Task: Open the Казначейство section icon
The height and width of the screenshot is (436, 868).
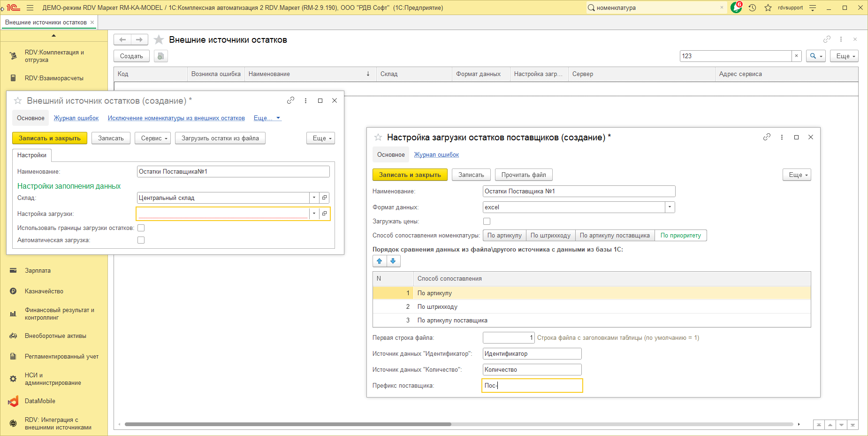Action: 13,291
